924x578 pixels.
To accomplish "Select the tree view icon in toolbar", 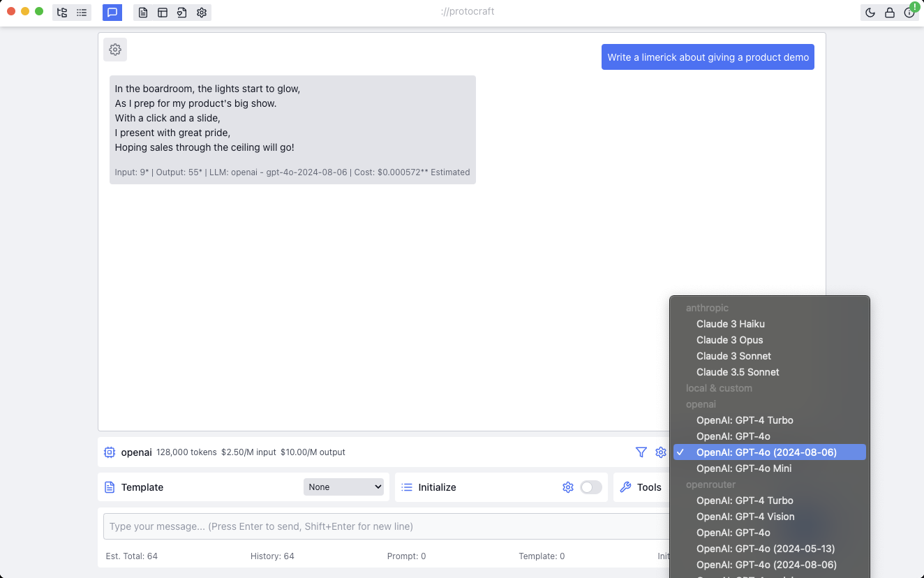I will coord(61,12).
